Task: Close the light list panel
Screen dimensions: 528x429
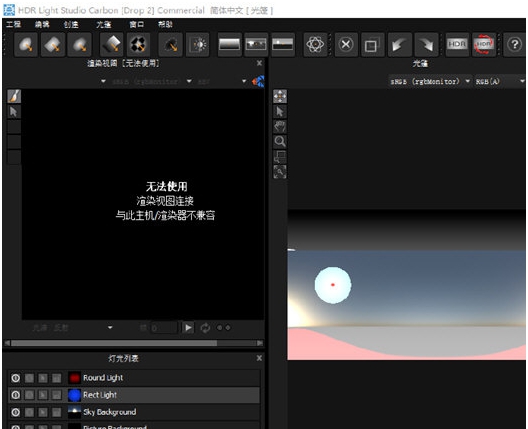Action: click(259, 358)
